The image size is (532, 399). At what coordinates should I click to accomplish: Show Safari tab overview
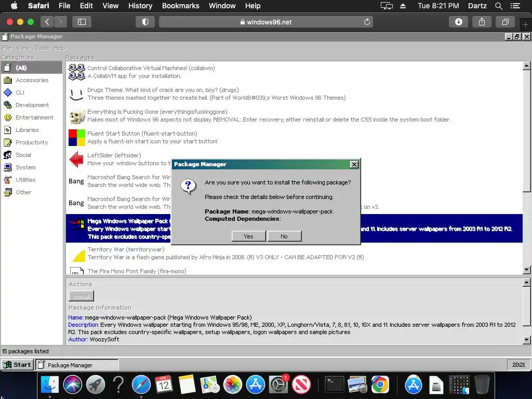(505, 22)
